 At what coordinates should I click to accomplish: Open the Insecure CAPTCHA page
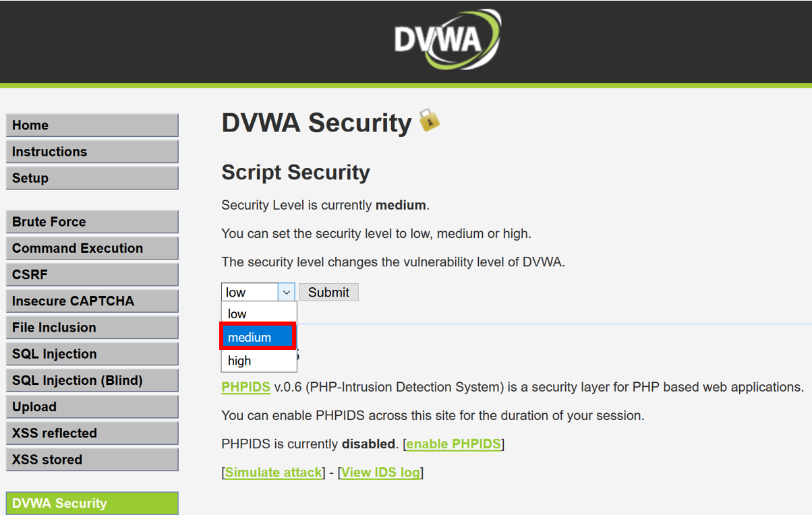[92, 301]
